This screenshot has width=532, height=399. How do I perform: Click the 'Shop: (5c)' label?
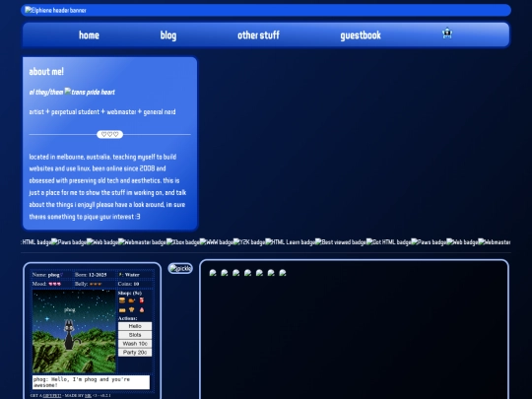pyautogui.click(x=130, y=293)
